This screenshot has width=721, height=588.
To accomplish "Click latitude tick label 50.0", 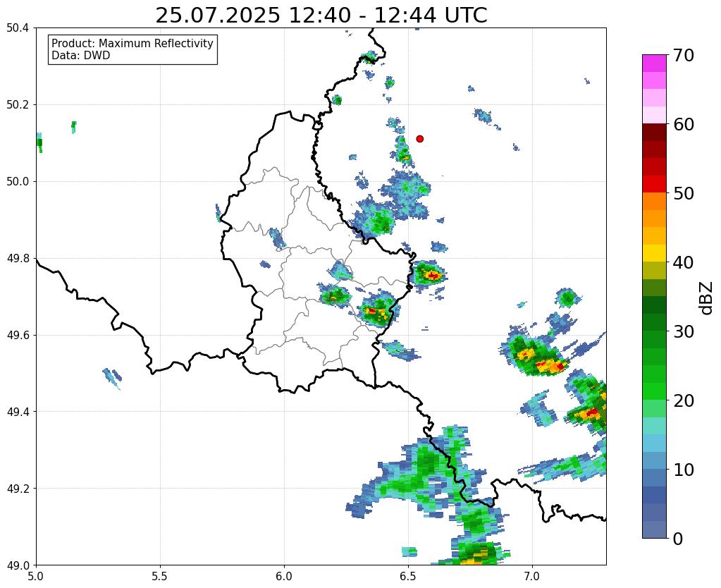I will (18, 182).
